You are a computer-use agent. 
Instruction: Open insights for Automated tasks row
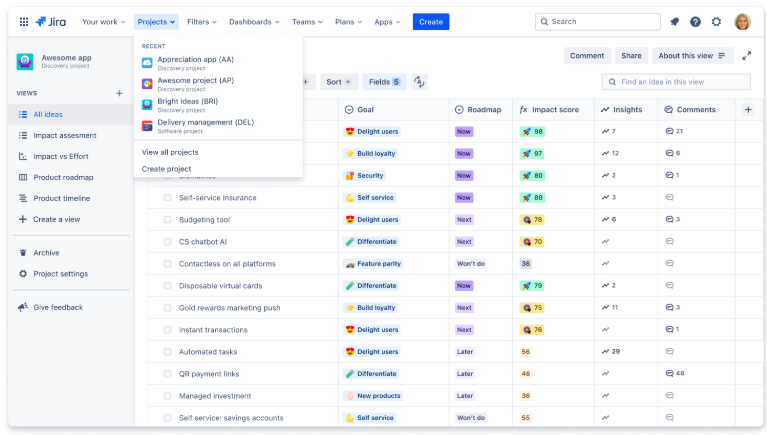pos(610,351)
